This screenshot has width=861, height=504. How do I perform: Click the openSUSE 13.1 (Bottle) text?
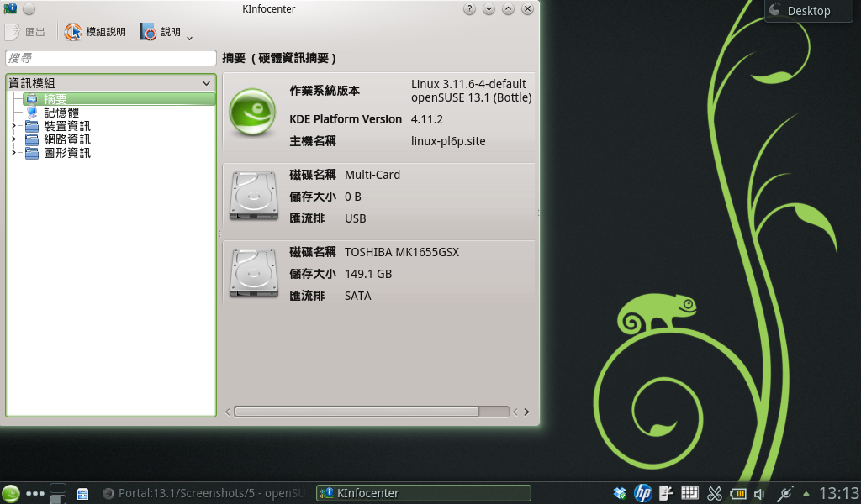(x=471, y=97)
